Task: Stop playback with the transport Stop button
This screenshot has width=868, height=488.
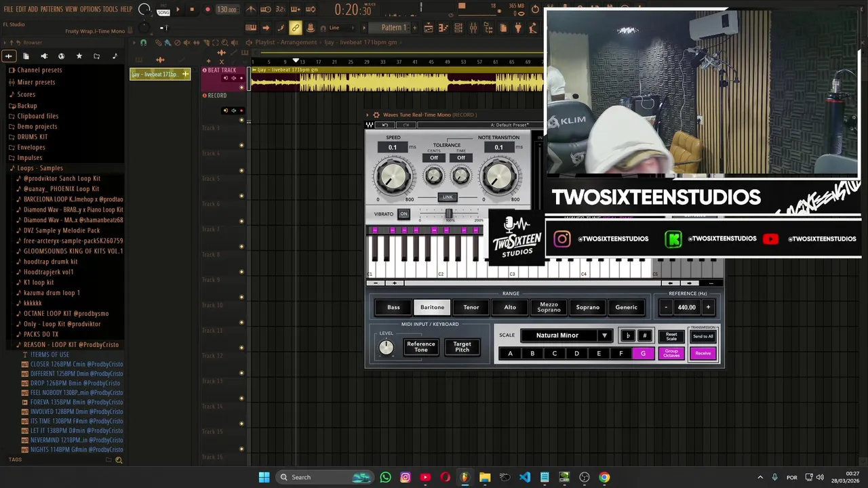Action: click(x=192, y=9)
